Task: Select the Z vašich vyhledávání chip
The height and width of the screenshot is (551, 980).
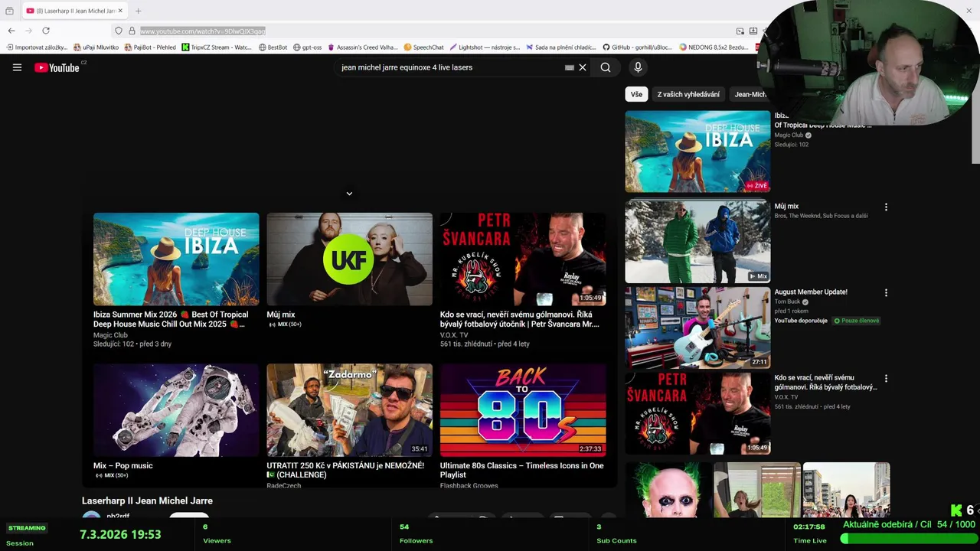Action: pos(688,94)
